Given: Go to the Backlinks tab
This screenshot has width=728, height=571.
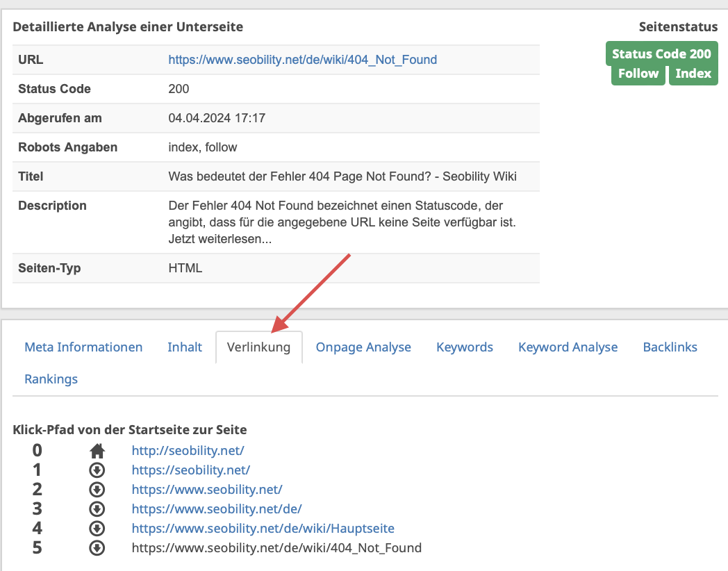Looking at the screenshot, I should pyautogui.click(x=670, y=347).
